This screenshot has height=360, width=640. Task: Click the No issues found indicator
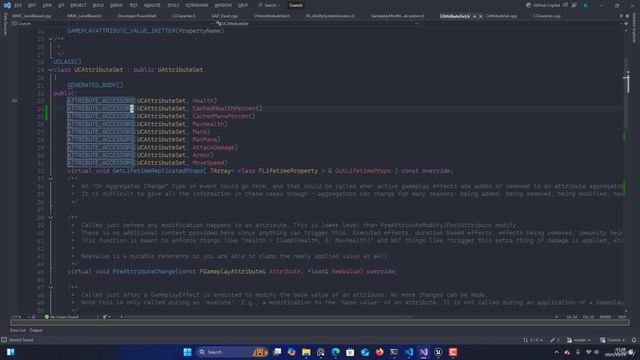(x=62, y=317)
